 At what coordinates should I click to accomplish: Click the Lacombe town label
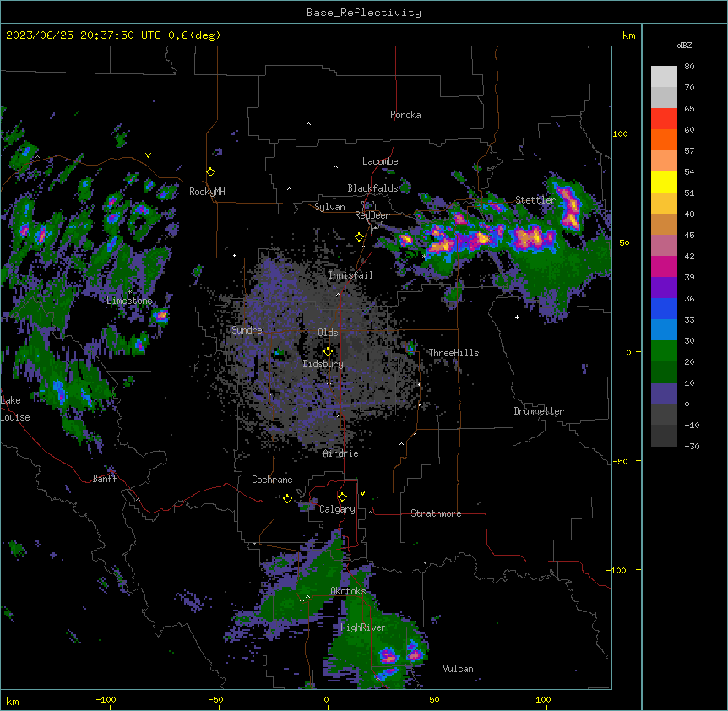coord(380,161)
